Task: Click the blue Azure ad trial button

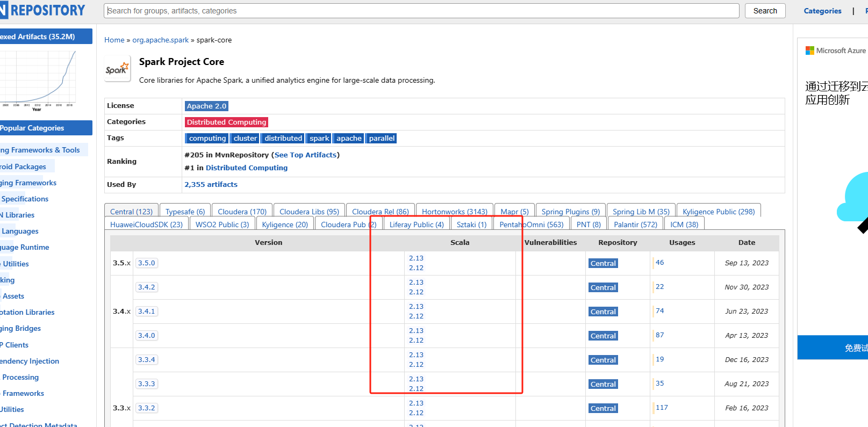Action: click(833, 348)
